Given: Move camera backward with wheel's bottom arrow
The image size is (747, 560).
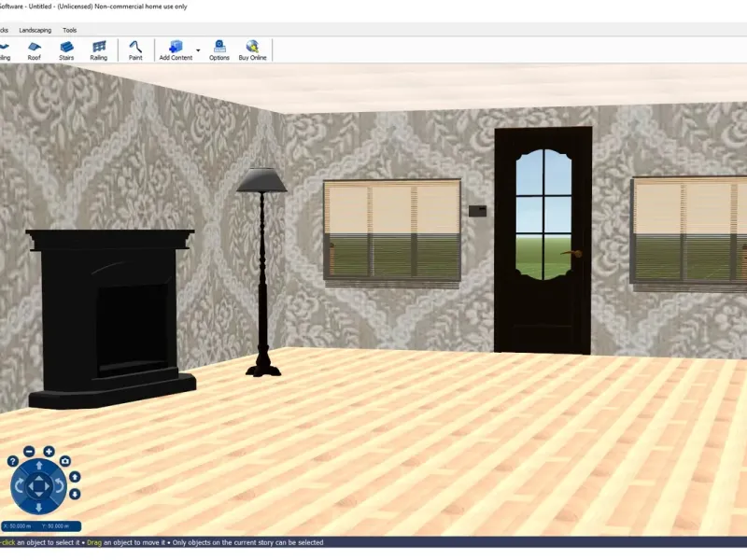Looking at the screenshot, I should coord(39,507).
